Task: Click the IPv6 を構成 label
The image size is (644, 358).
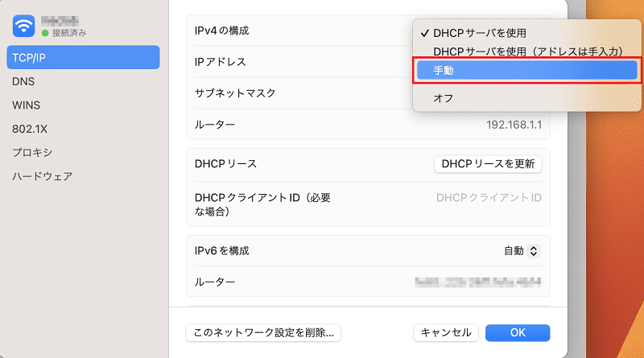Action: pyautogui.click(x=222, y=251)
